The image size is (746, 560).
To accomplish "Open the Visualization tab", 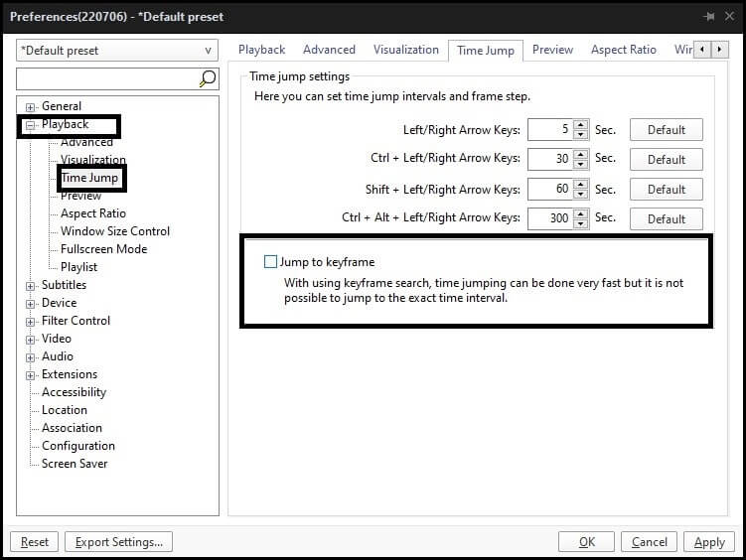I will pyautogui.click(x=406, y=50).
